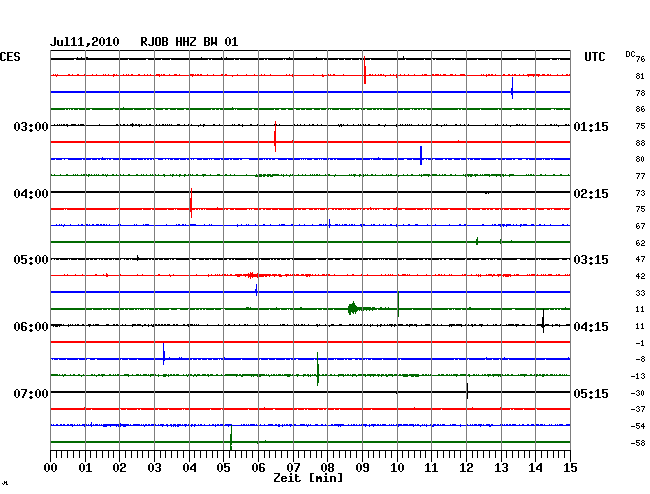Viewport: 650px width, 494px height.
Task: Click DC value -58 in right column
Action: point(638,443)
